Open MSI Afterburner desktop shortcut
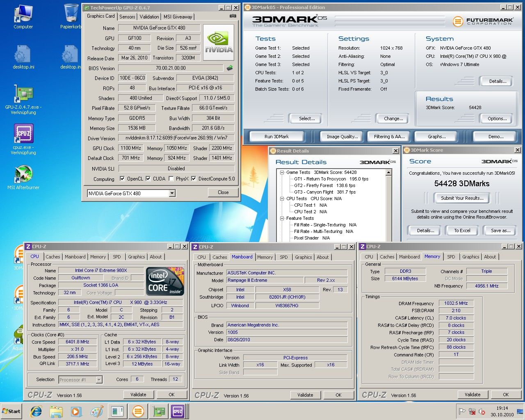The image size is (525, 420). click(x=23, y=175)
